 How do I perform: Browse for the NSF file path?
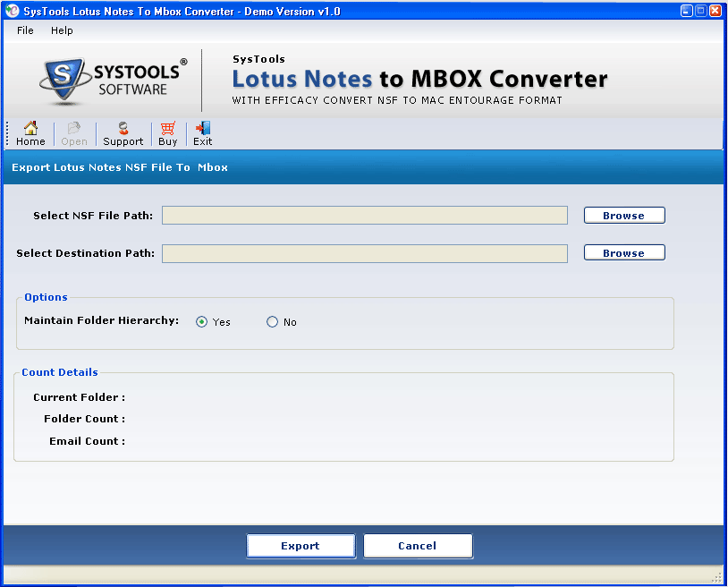[623, 216]
